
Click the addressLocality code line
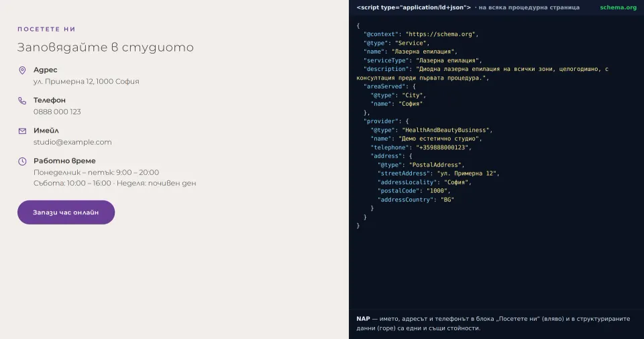point(425,182)
